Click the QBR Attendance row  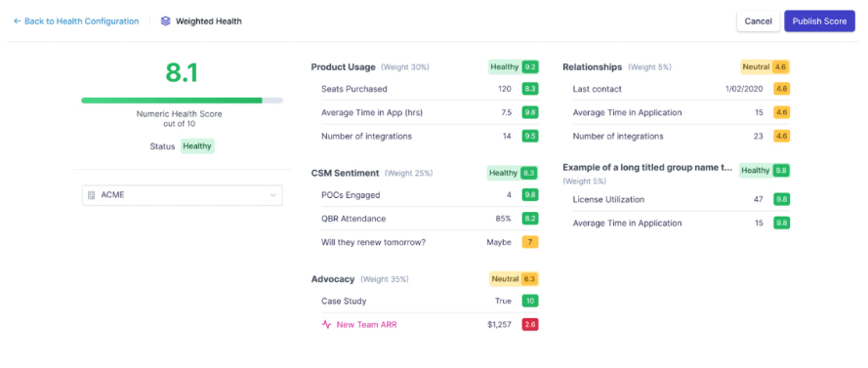click(430, 219)
